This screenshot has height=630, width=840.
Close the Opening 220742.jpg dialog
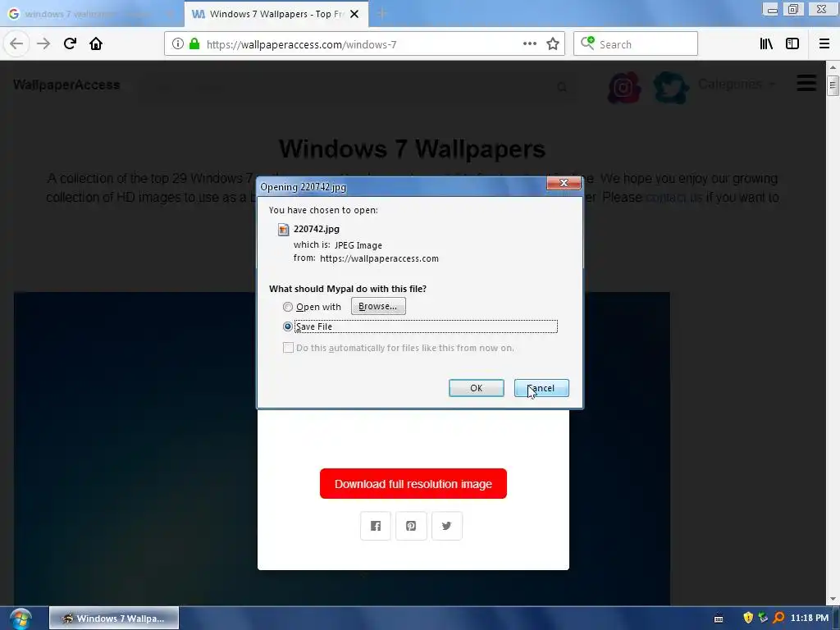pyautogui.click(x=564, y=183)
